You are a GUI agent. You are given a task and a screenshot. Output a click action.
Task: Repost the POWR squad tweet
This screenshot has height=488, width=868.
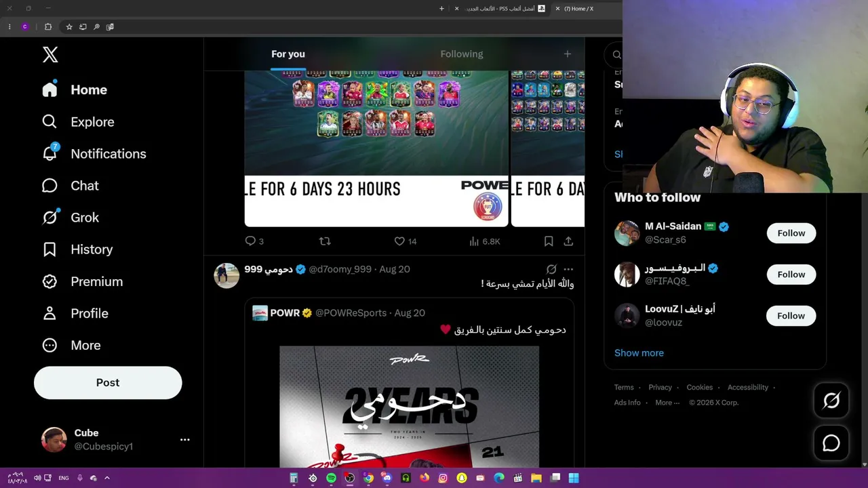pyautogui.click(x=325, y=241)
